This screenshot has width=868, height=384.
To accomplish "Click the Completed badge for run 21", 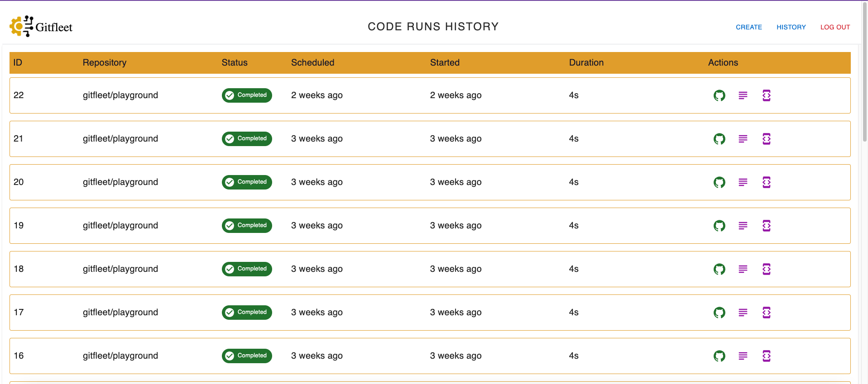I will (x=247, y=139).
